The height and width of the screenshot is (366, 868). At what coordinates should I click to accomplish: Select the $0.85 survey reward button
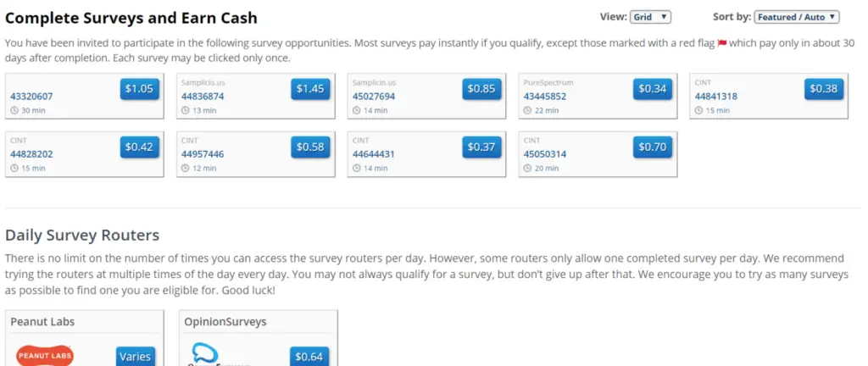(x=481, y=89)
